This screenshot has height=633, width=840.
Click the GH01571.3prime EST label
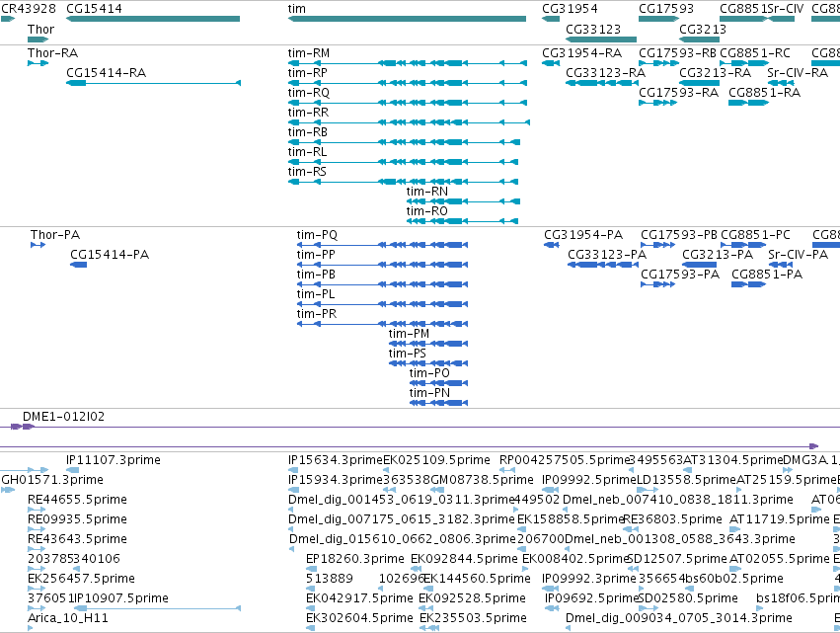pos(52,480)
